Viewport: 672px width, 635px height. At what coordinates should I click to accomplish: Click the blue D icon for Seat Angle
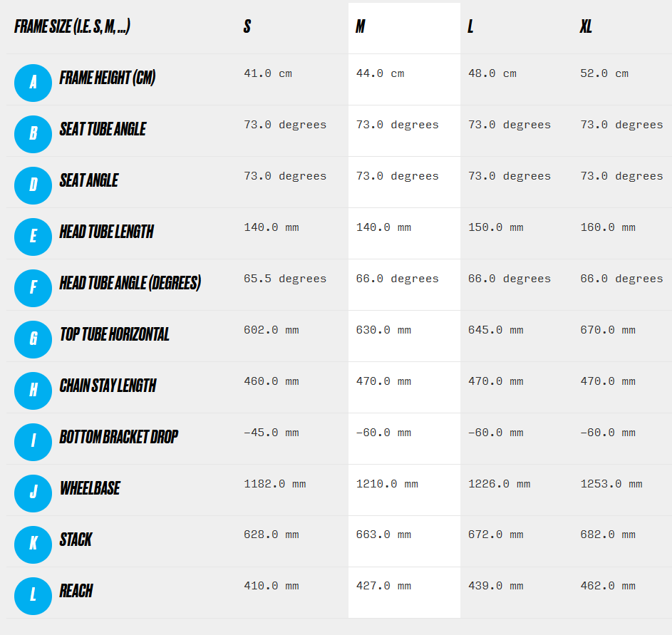(x=33, y=185)
